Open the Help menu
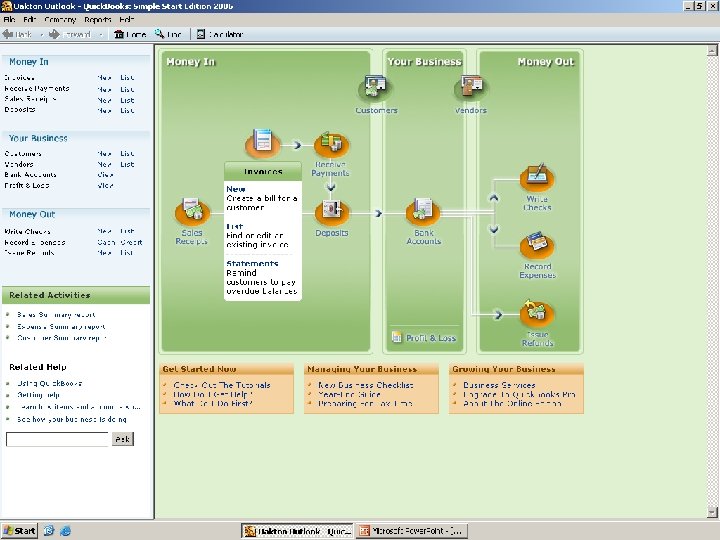Screen dimensions: 720x540 point(126,19)
